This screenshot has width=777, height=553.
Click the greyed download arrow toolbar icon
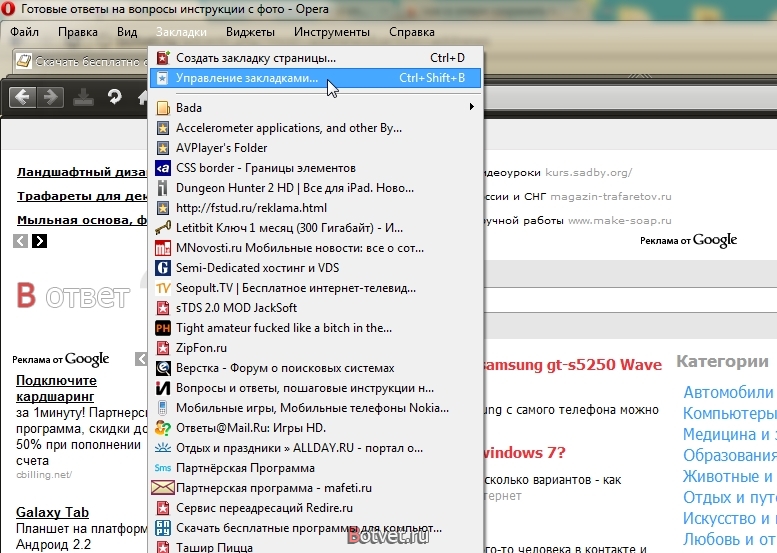click(83, 97)
